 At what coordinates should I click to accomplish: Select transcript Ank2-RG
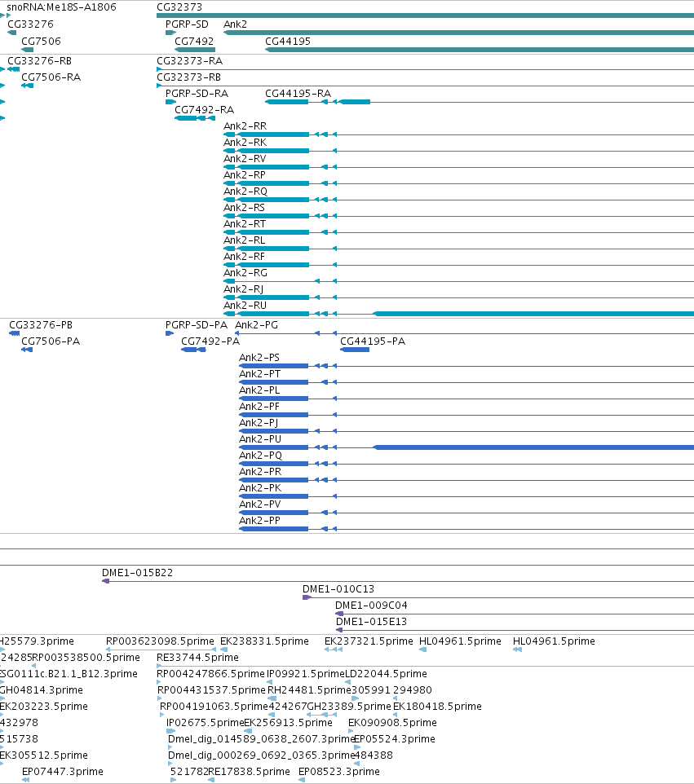click(245, 272)
